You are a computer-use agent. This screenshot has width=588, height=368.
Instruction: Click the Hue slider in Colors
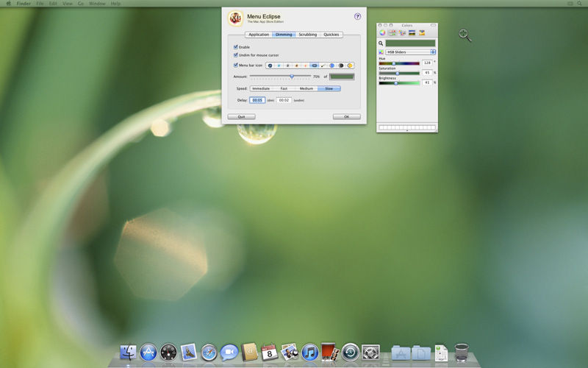[399, 63]
